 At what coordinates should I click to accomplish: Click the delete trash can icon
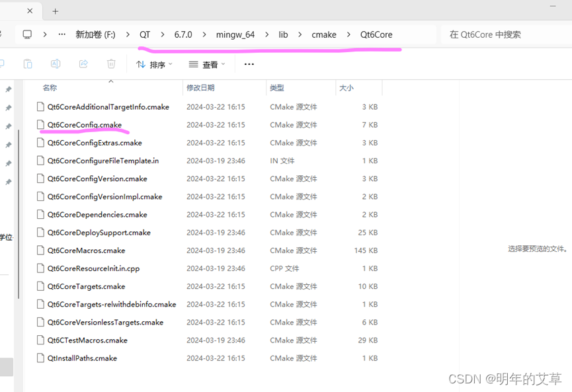tap(111, 64)
